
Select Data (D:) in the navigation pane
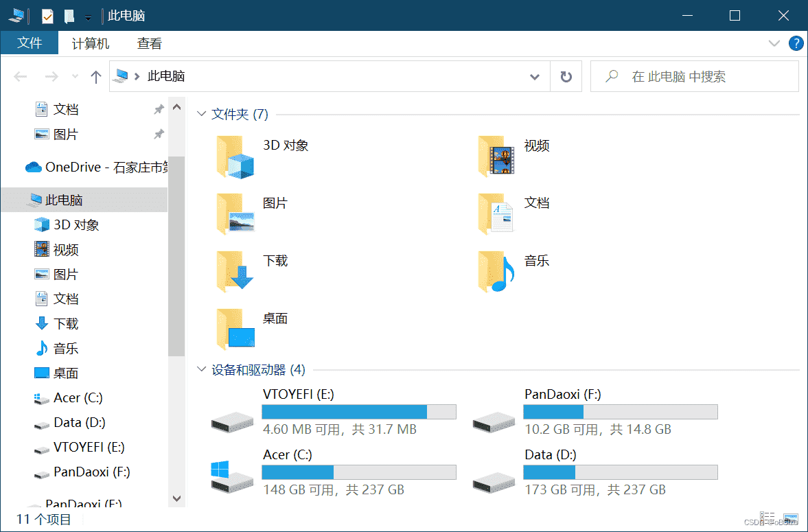pyautogui.click(x=79, y=422)
